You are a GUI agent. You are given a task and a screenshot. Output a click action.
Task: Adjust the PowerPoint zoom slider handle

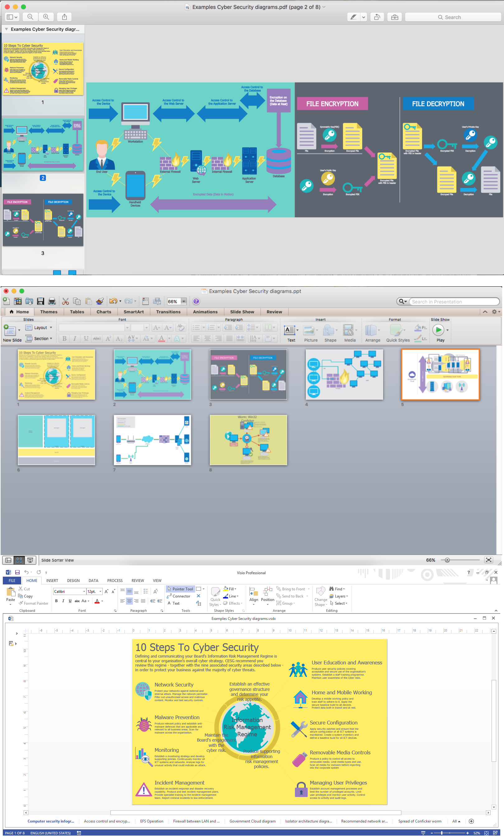447,560
